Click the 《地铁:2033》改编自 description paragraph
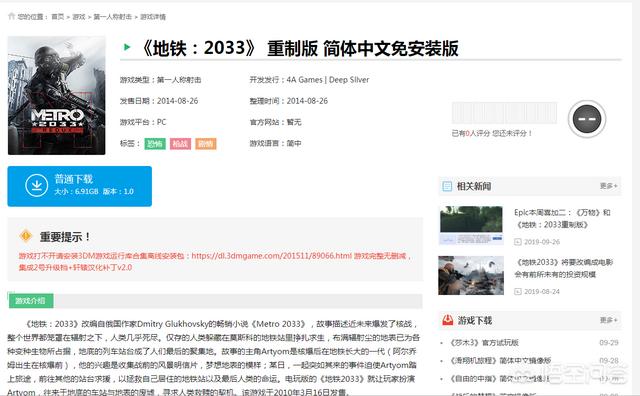 coord(213,358)
